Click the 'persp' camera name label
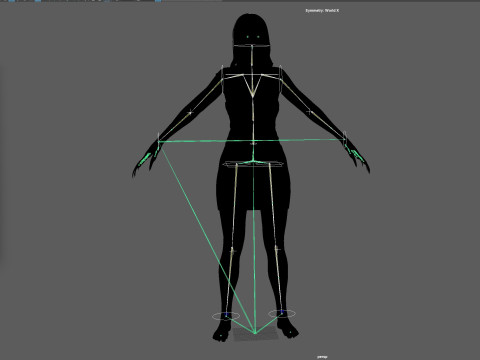The height and width of the screenshot is (360, 480). (322, 357)
